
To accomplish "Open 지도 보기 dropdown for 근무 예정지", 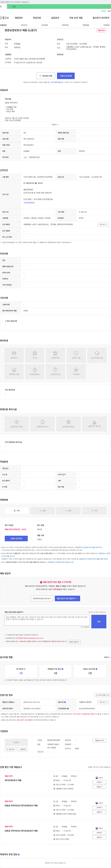I will [x=103, y=224].
